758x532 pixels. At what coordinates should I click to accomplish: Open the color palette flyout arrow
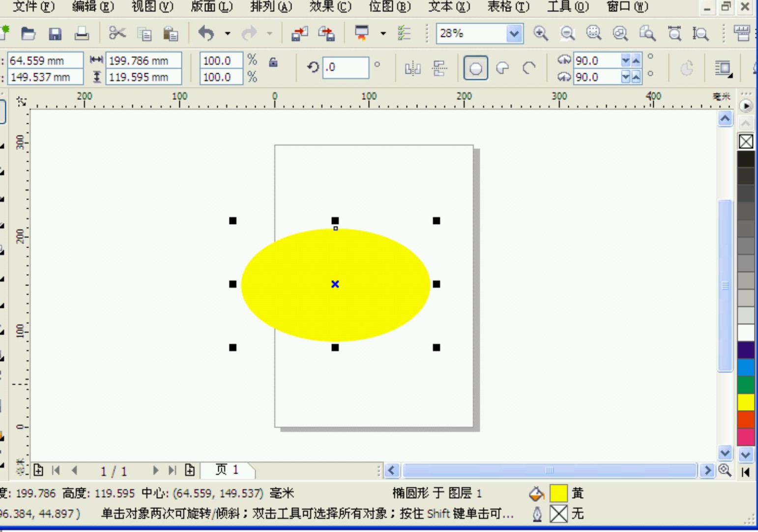[x=746, y=106]
